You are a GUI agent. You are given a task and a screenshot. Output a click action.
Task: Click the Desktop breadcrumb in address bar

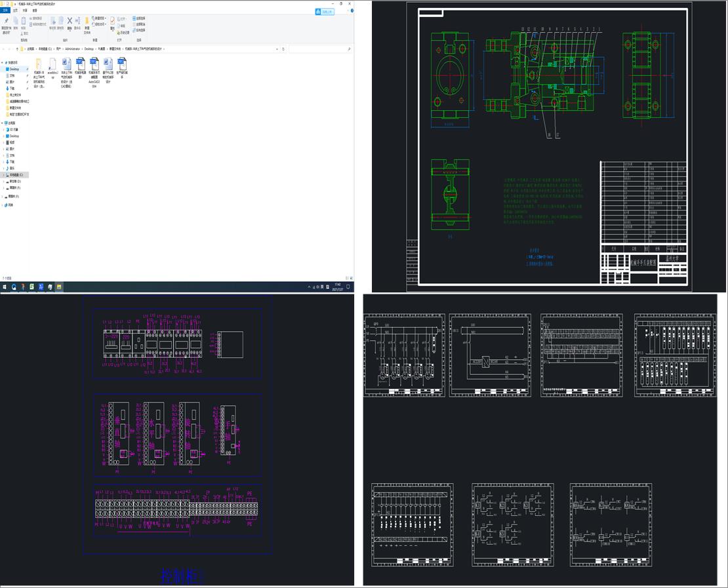pyautogui.click(x=89, y=49)
